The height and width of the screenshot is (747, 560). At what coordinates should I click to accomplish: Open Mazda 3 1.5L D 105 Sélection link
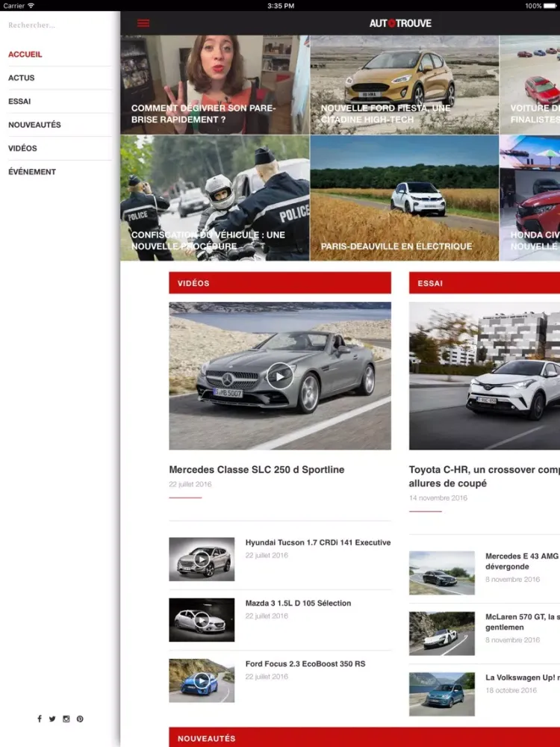point(298,603)
